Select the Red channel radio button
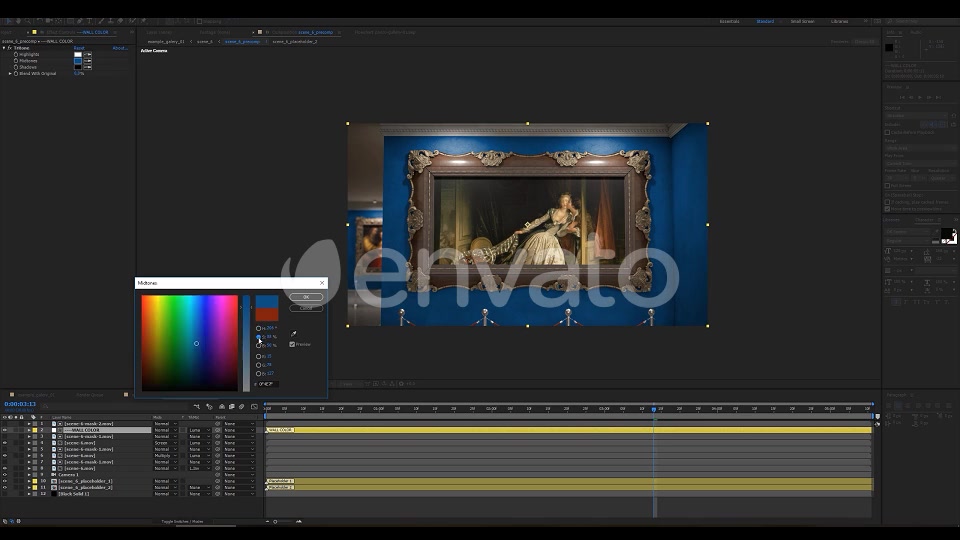The image size is (960, 540). [x=258, y=356]
